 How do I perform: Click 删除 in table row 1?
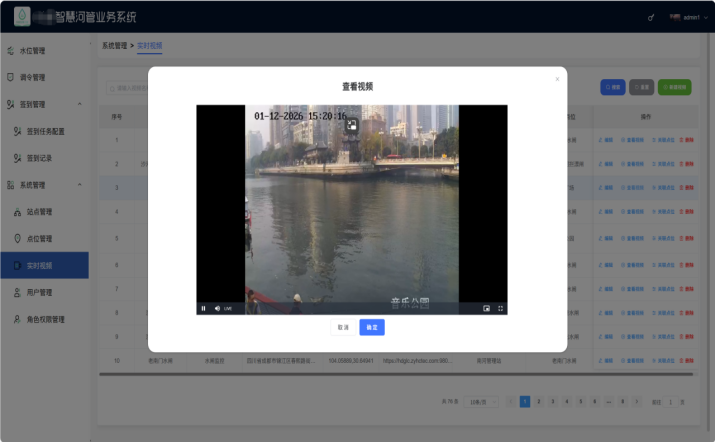pos(686,140)
